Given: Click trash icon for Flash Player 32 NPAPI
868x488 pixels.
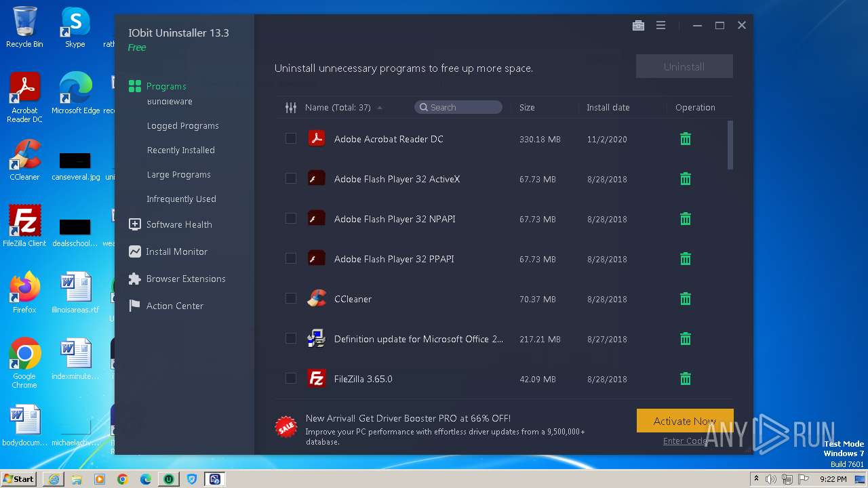Looking at the screenshot, I should (x=686, y=219).
